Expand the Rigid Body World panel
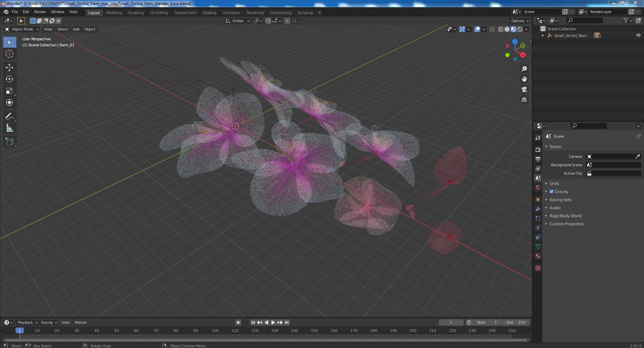644x348 pixels. coord(565,216)
